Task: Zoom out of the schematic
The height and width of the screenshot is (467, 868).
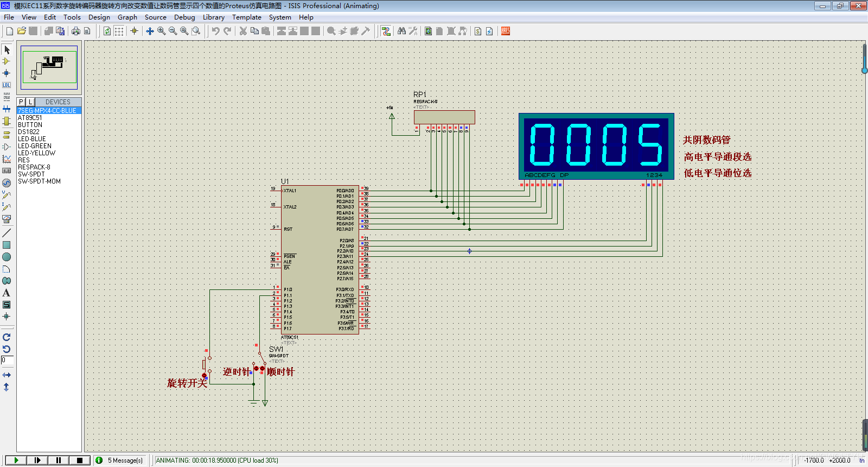Action: pos(173,31)
